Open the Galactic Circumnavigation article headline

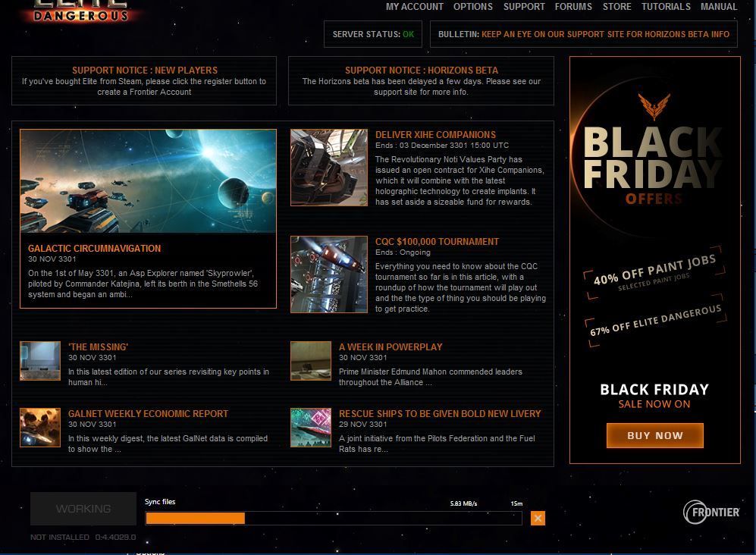(x=95, y=249)
